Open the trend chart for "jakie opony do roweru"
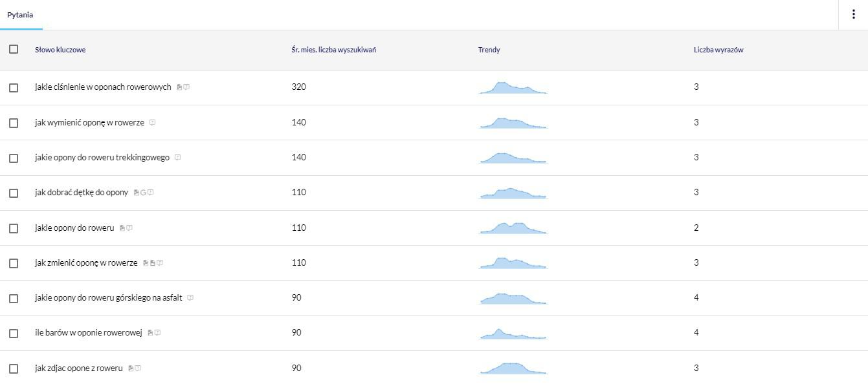 click(513, 228)
